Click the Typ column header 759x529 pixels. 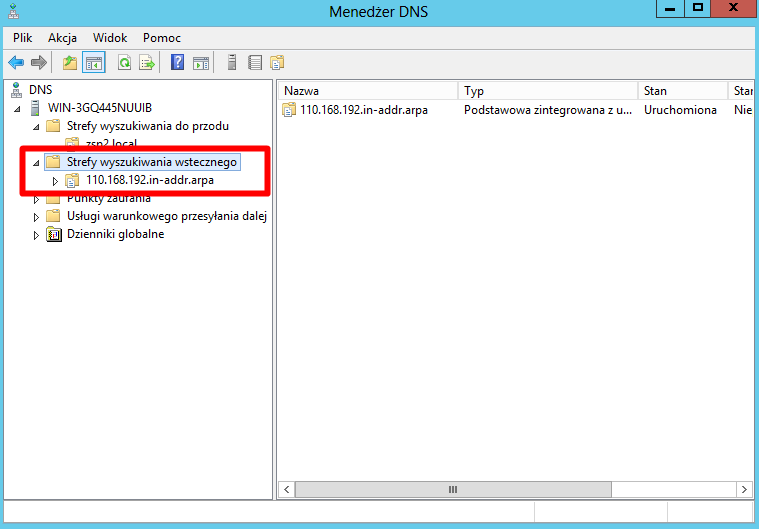click(546, 91)
